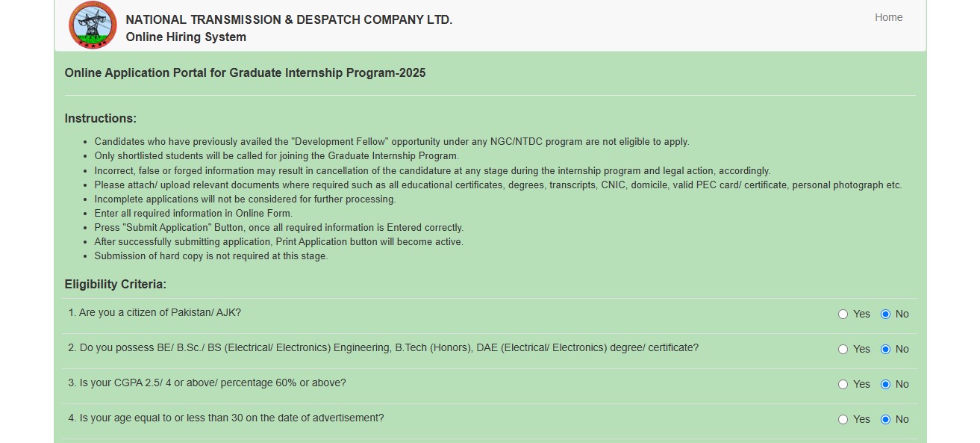Image resolution: width=980 pixels, height=443 pixels.
Task: Click the citizen of Pakistan/AJK question text
Action: [x=155, y=312]
